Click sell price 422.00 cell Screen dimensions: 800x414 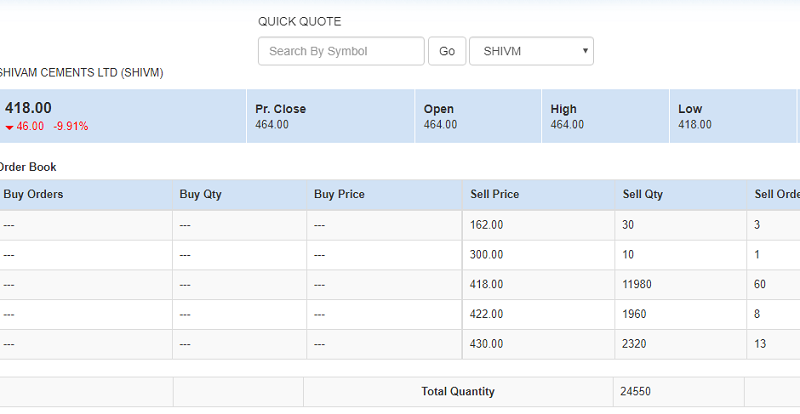[x=538, y=314]
